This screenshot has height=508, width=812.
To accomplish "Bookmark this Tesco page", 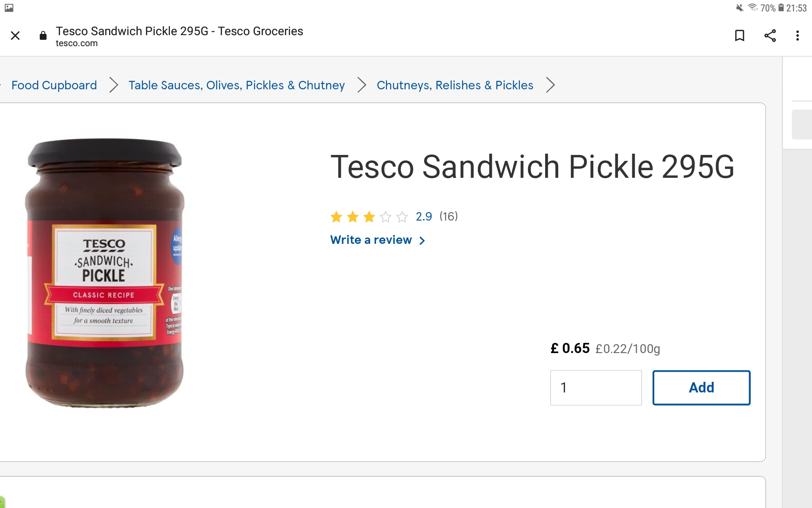I will [x=740, y=36].
